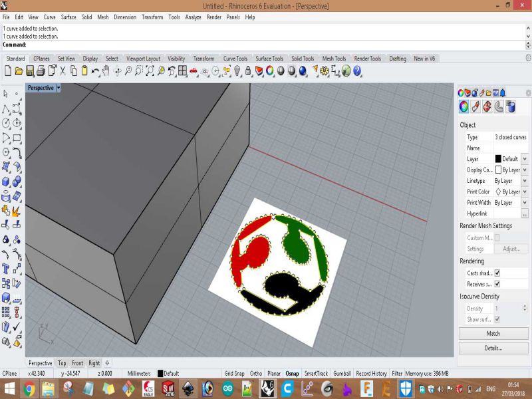Click the Join puzzle-piece icon

point(6,211)
